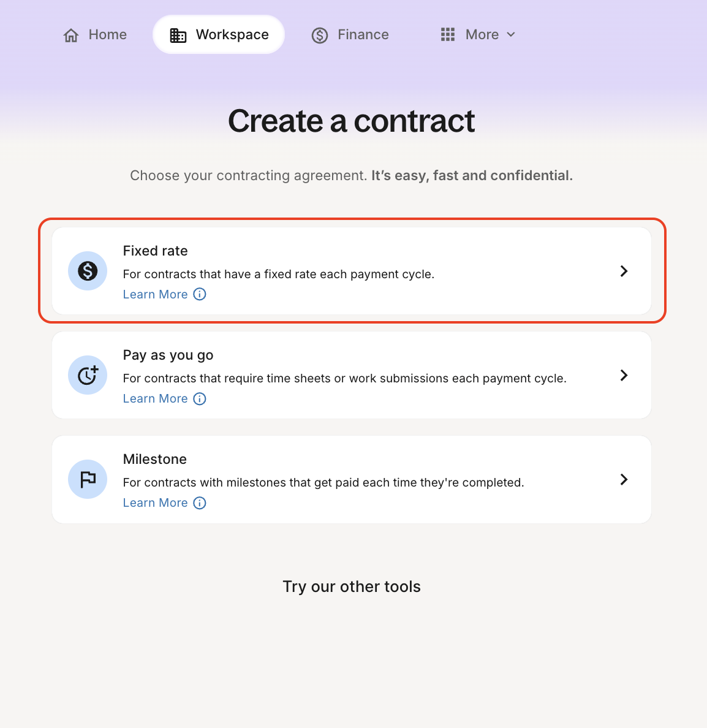Open Fixed rate contract via its chevron
The width and height of the screenshot is (707, 728).
(x=624, y=271)
